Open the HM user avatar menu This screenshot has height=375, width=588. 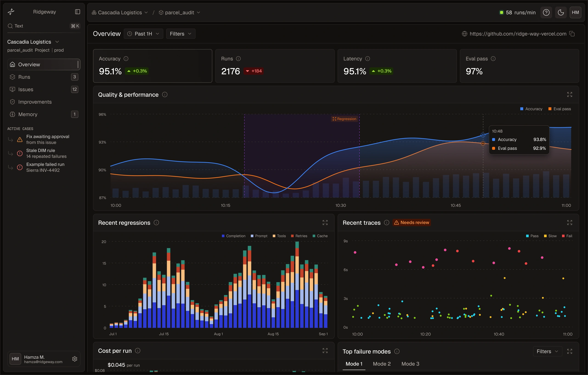click(575, 12)
